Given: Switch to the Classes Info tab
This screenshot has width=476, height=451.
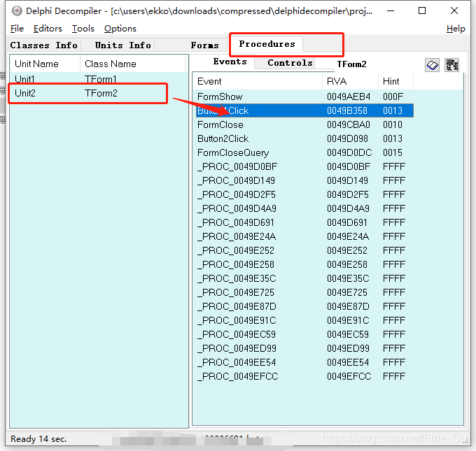Looking at the screenshot, I should 43,45.
